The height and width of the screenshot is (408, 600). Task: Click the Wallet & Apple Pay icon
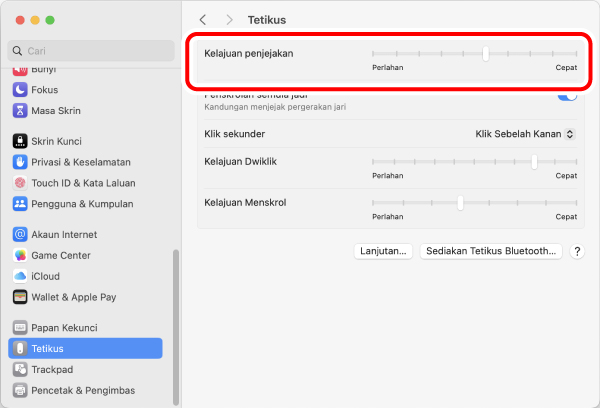pos(20,297)
